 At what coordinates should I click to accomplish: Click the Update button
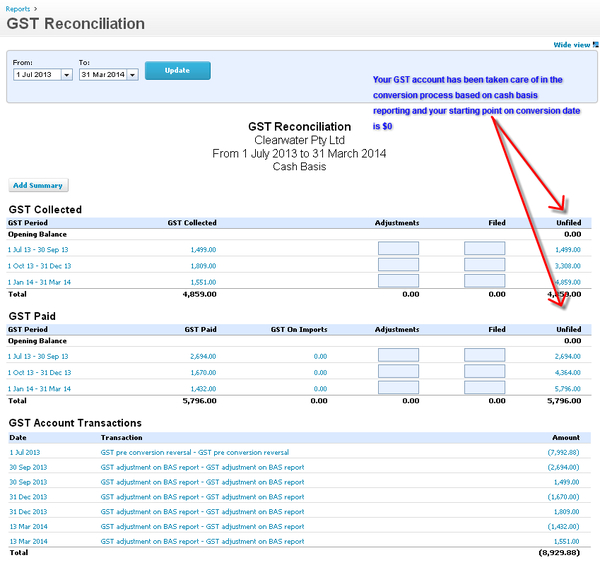pyautogui.click(x=177, y=71)
